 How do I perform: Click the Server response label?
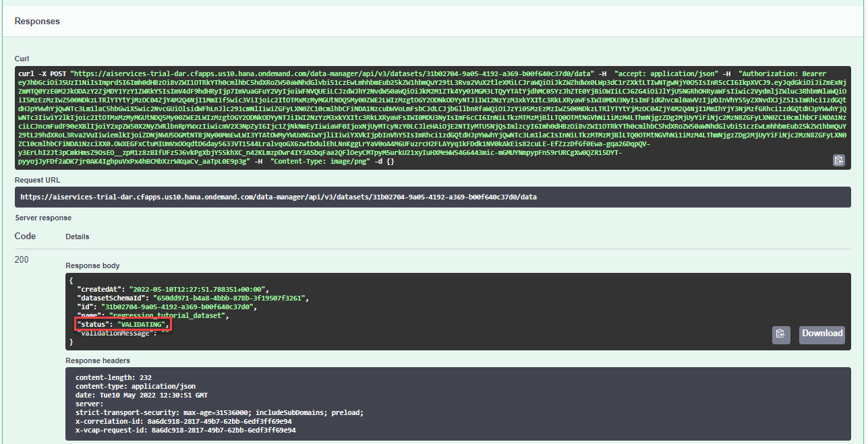coord(43,218)
